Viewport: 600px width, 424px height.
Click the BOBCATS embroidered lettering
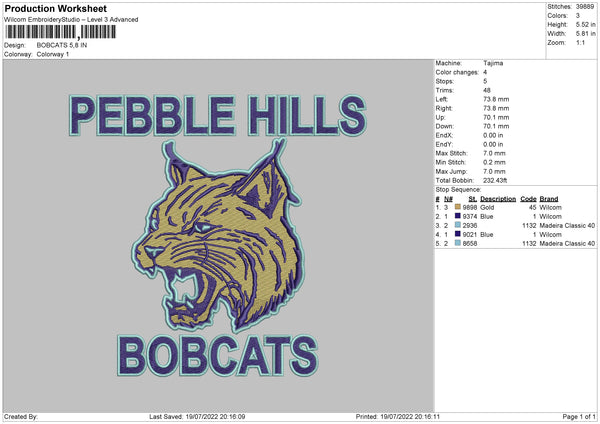(x=218, y=356)
